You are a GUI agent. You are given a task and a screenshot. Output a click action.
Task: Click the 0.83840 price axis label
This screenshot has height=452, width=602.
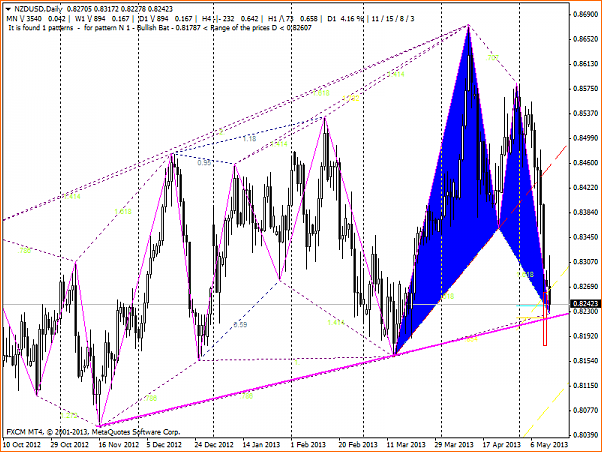(585, 212)
